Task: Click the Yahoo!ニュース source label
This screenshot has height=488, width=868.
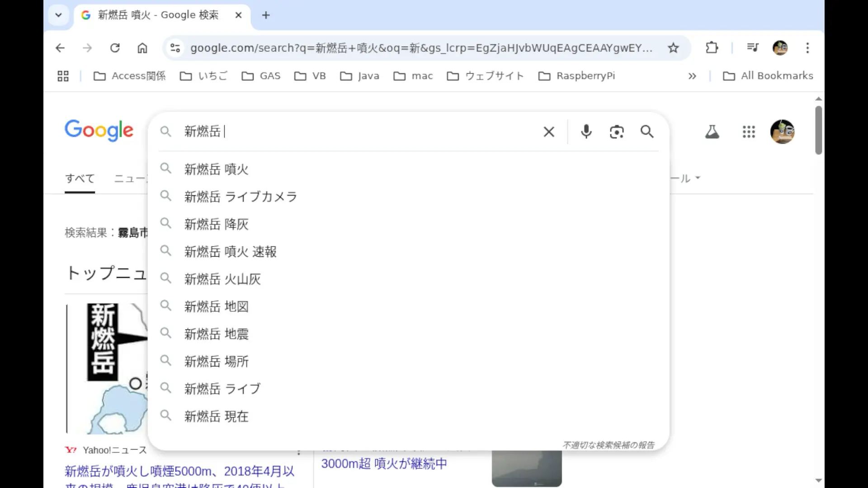Action: (x=115, y=450)
